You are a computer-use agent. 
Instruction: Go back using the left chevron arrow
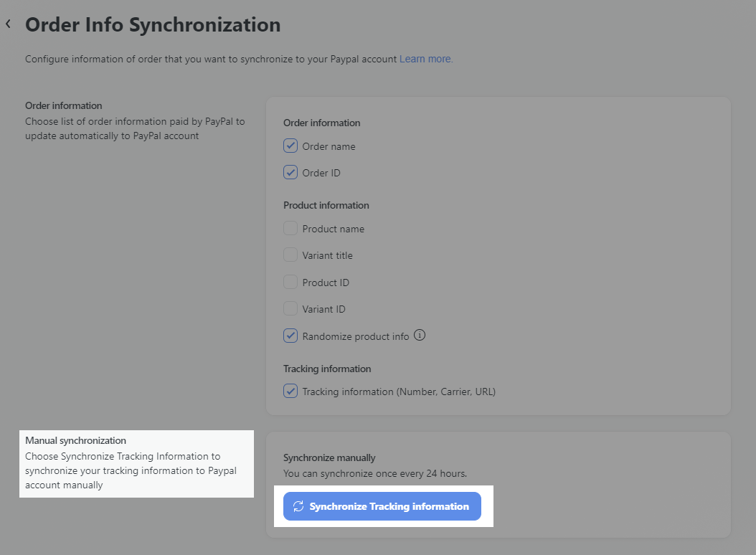8,24
